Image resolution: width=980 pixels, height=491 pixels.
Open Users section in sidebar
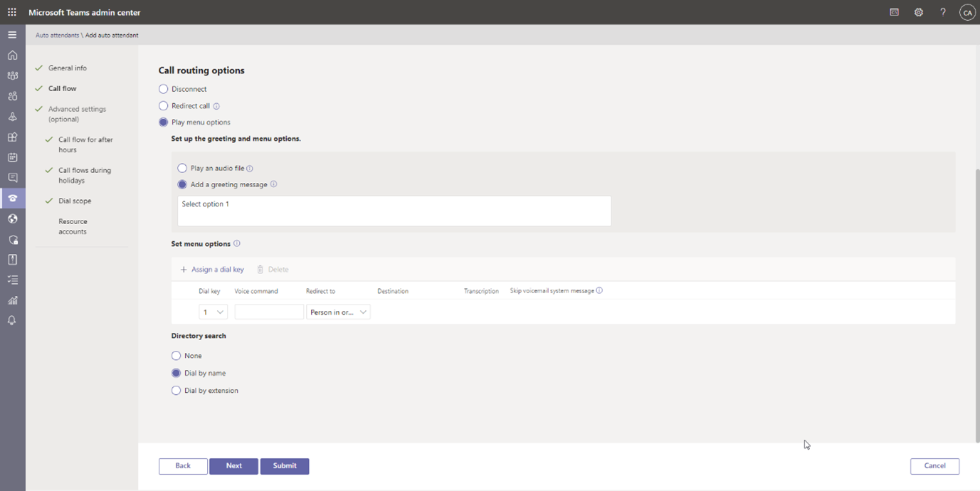pos(12,96)
